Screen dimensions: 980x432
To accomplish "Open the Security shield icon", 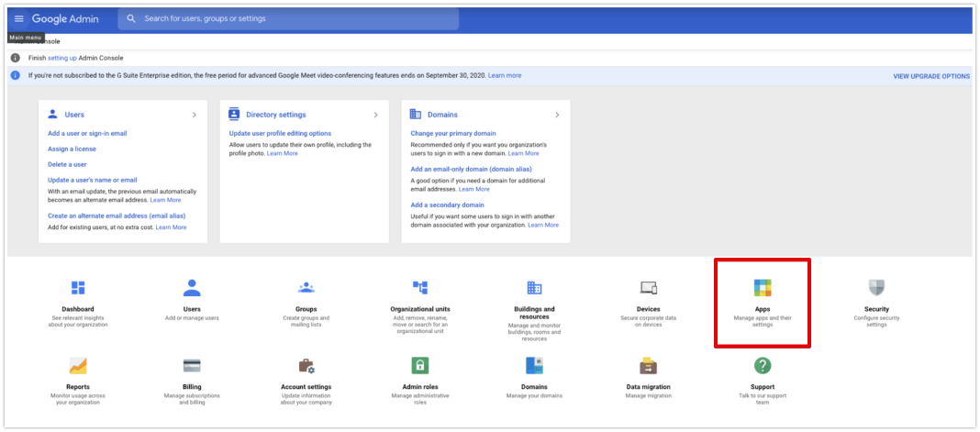I will (876, 288).
